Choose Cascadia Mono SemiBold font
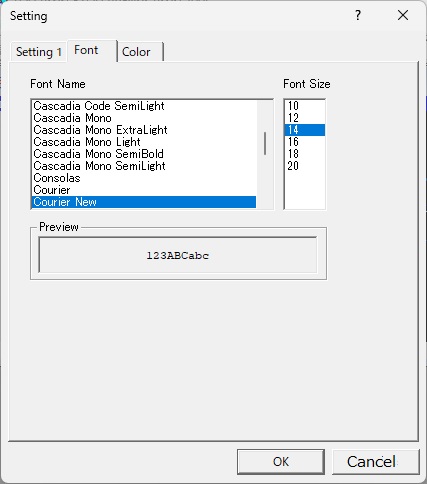The height and width of the screenshot is (484, 427). [x=144, y=154]
